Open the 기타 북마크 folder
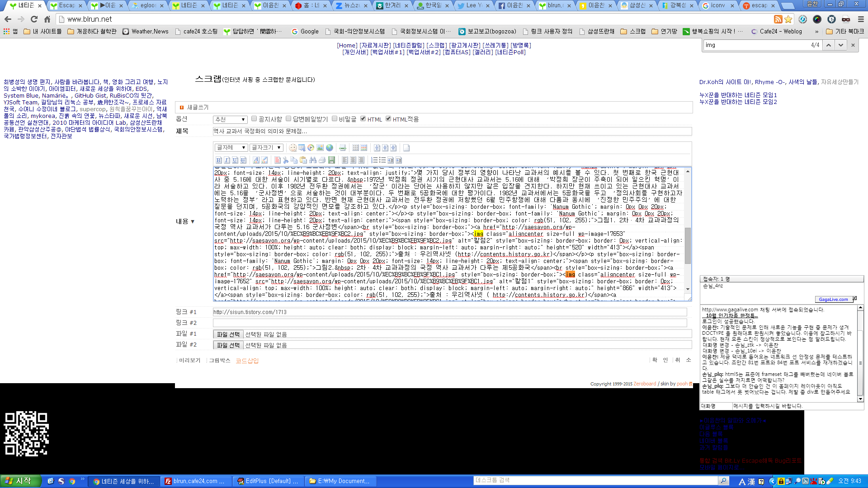Image resolution: width=868 pixels, height=488 pixels. coord(844,31)
